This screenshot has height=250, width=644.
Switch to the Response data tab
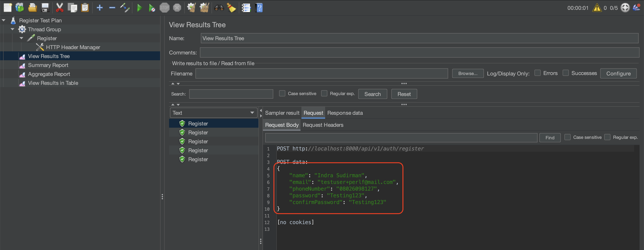pos(345,113)
